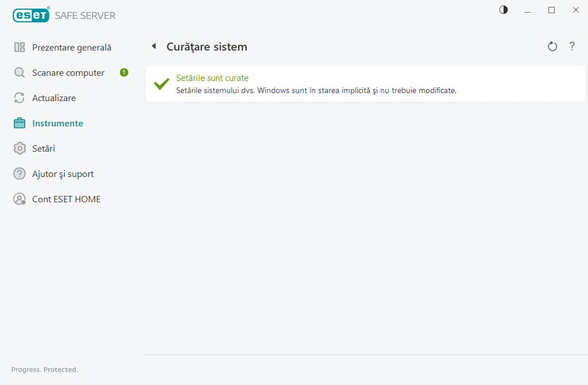Select the Setări menu entry
This screenshot has height=385, width=588.
(44, 149)
